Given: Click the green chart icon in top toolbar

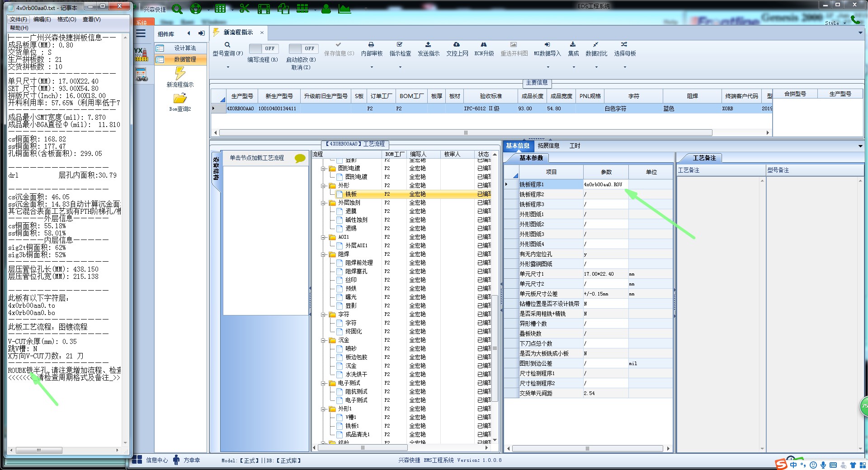Looking at the screenshot, I should tap(344, 9).
